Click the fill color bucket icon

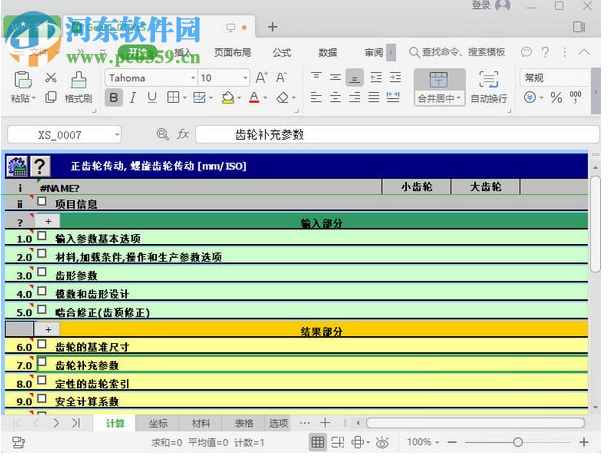pos(227,97)
